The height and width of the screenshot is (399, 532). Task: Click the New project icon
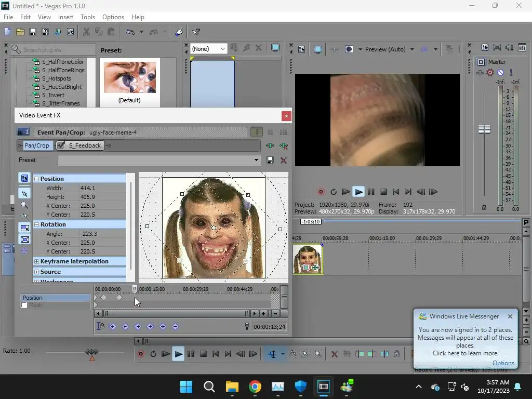point(7,32)
